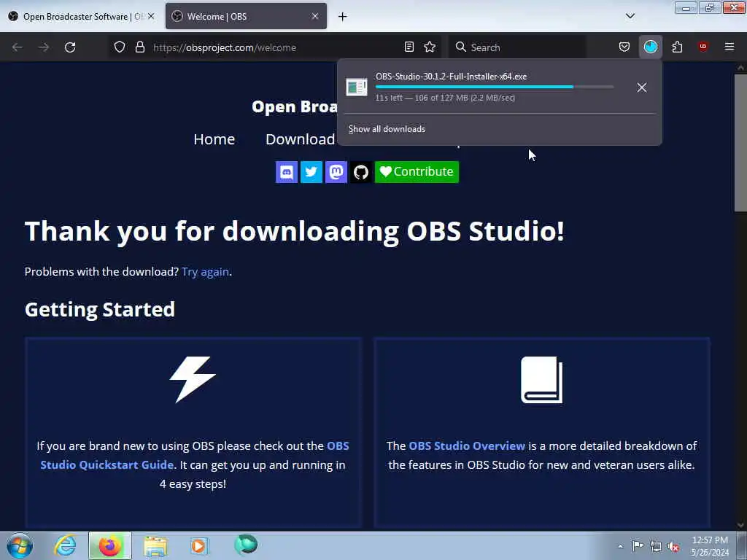Screen dimensions: 747x560
Task: Open Windows Explorer folder on taskbar
Action: (x=155, y=546)
